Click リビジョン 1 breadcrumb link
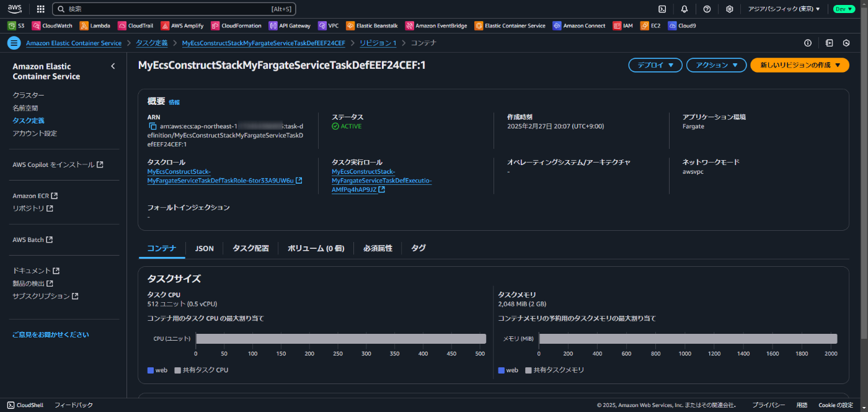Image resolution: width=868 pixels, height=412 pixels. pyautogui.click(x=378, y=43)
